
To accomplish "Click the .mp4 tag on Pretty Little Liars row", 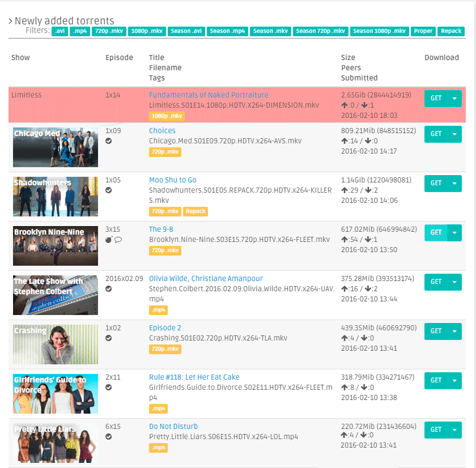I will 159,448.
